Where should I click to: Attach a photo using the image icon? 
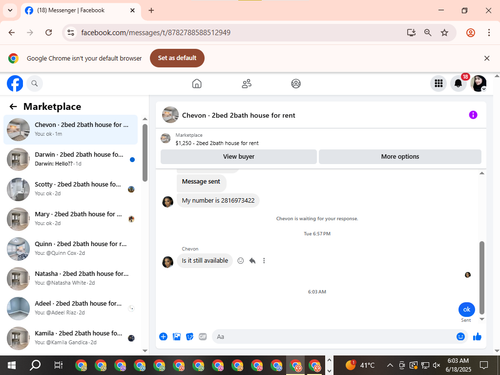pos(176,337)
